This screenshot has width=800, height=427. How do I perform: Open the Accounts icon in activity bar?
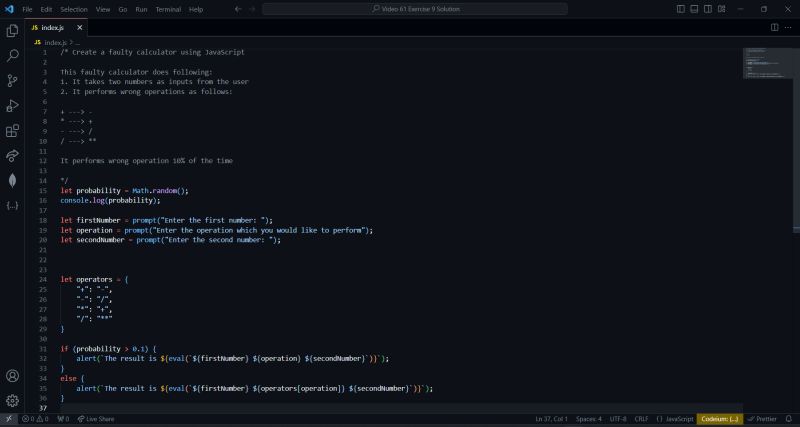12,376
